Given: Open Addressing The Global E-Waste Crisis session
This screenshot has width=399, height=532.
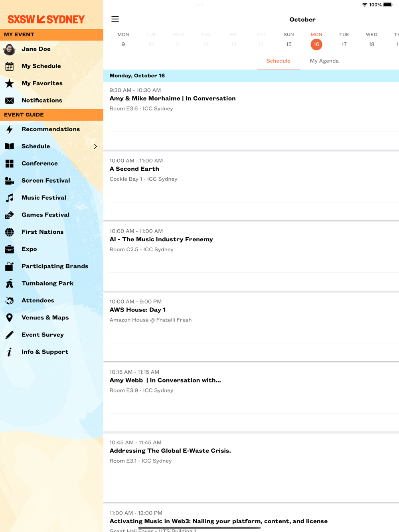Looking at the screenshot, I should [x=251, y=468].
